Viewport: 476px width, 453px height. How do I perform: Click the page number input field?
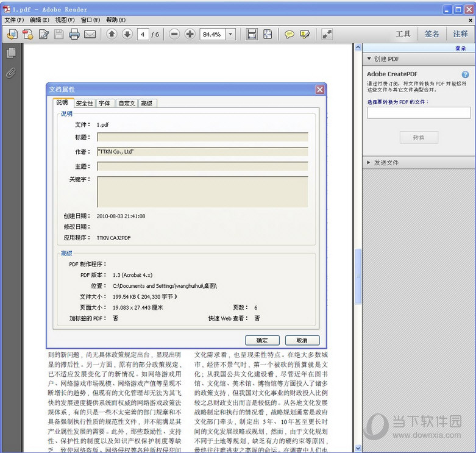[143, 34]
